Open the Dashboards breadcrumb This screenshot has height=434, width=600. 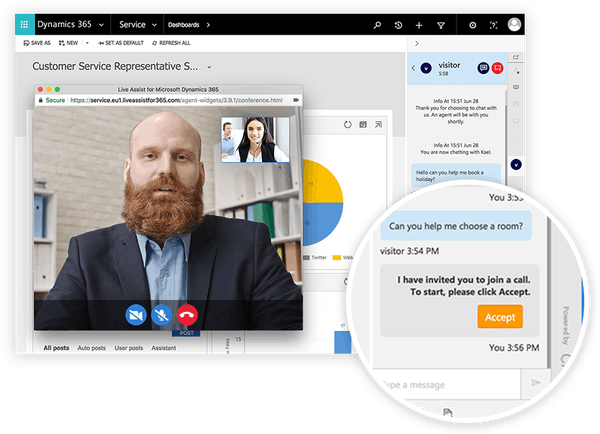(184, 25)
